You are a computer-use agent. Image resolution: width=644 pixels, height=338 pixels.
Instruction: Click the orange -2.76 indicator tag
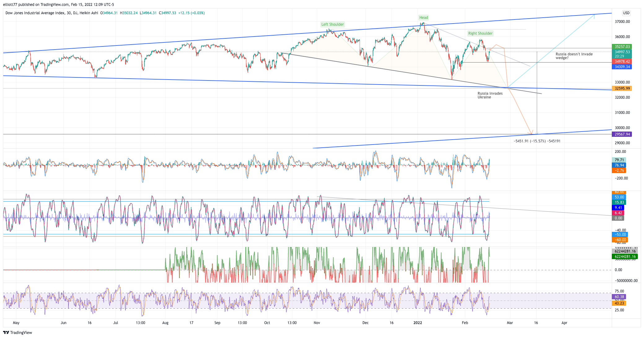[619, 171]
